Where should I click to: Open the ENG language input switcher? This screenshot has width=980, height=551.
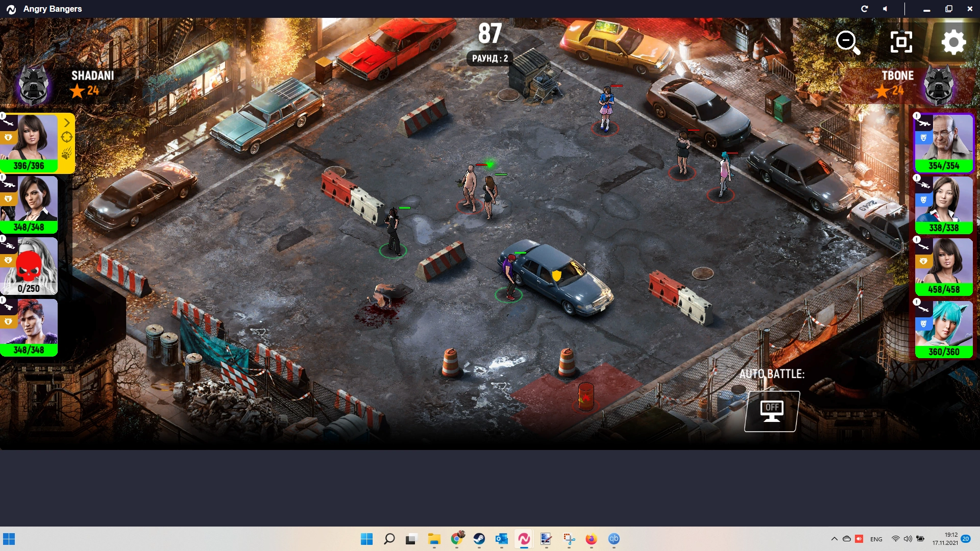(876, 539)
